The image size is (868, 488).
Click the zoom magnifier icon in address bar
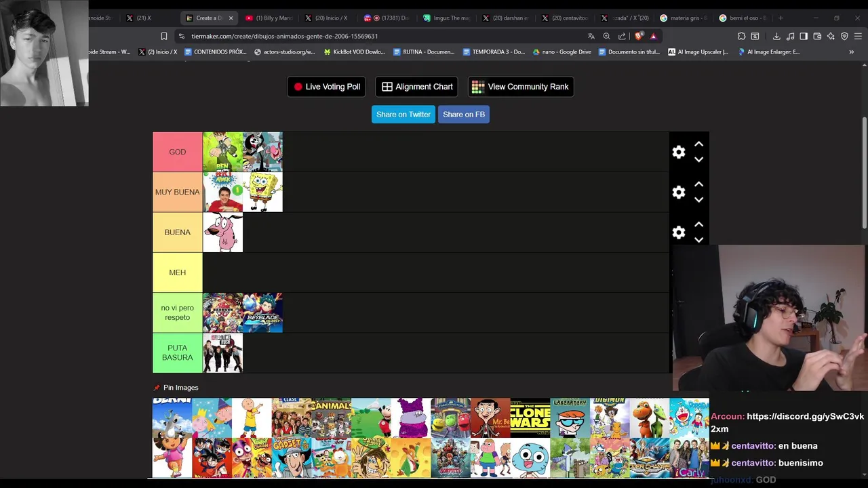tap(606, 36)
